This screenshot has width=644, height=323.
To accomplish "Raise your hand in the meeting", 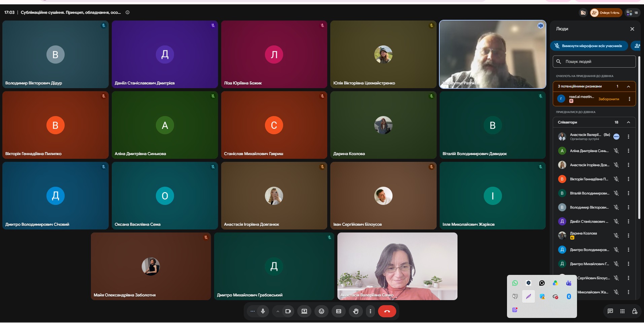I will (356, 311).
